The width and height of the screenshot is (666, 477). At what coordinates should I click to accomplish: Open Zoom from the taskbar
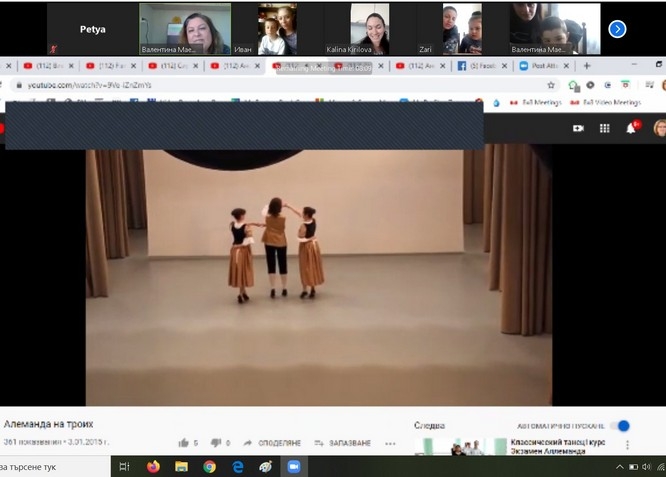pyautogui.click(x=294, y=466)
